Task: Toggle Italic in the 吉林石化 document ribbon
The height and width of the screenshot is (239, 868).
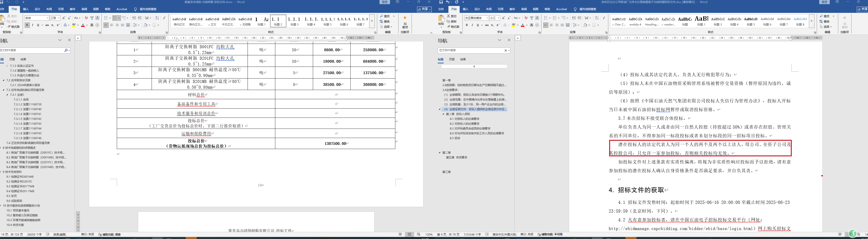Action: [x=472, y=25]
